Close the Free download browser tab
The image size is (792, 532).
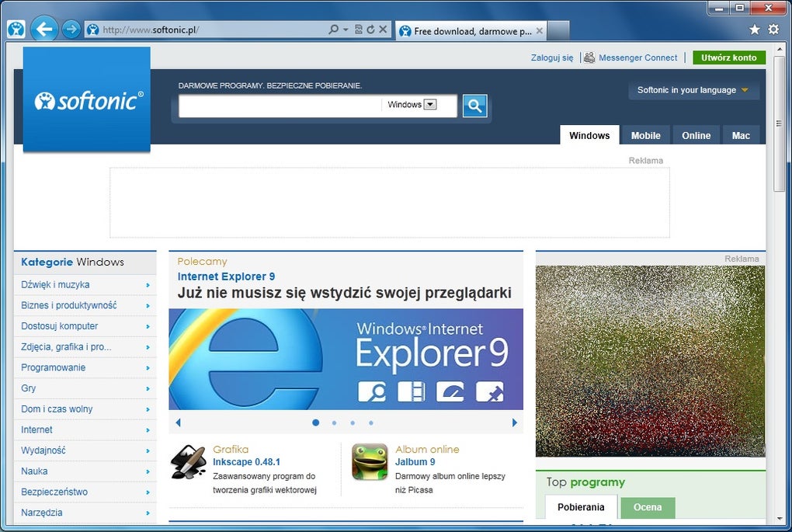[540, 31]
